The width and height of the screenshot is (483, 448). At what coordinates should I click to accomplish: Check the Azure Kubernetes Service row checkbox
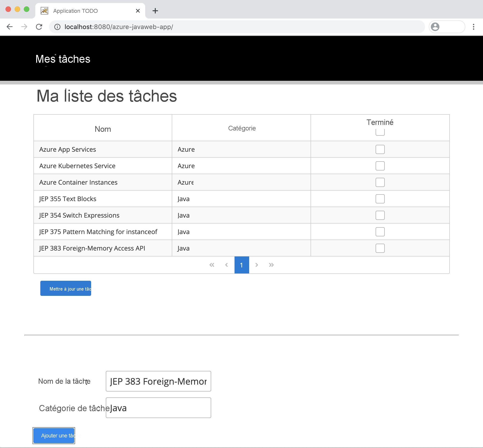click(380, 166)
